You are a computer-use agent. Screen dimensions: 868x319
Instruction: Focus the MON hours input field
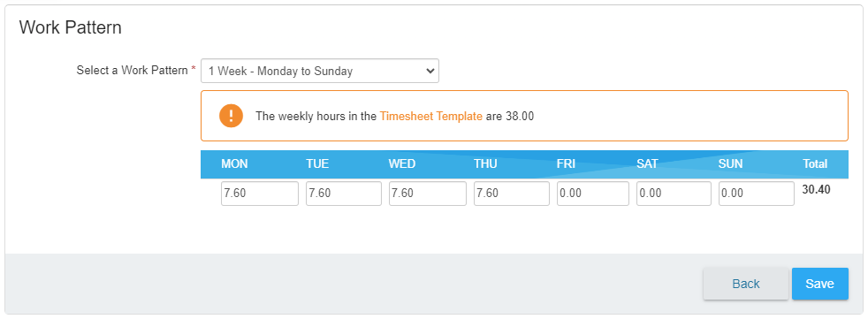260,194
